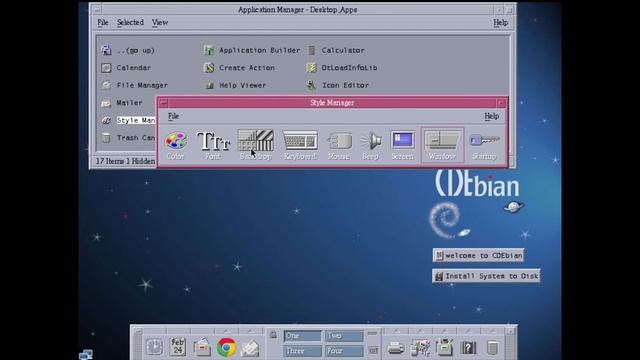The image size is (640, 360).
Task: Select the File Manager icon in Application Manager
Action: pyautogui.click(x=106, y=85)
